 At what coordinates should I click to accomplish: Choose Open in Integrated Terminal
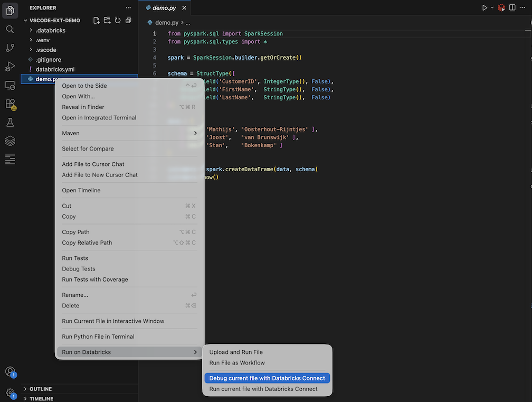tap(129, 117)
